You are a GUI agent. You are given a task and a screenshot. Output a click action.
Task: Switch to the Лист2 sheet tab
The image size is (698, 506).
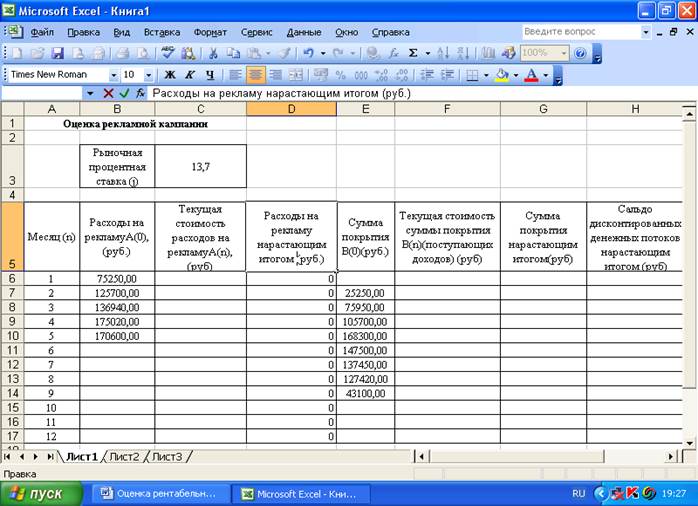tap(124, 457)
